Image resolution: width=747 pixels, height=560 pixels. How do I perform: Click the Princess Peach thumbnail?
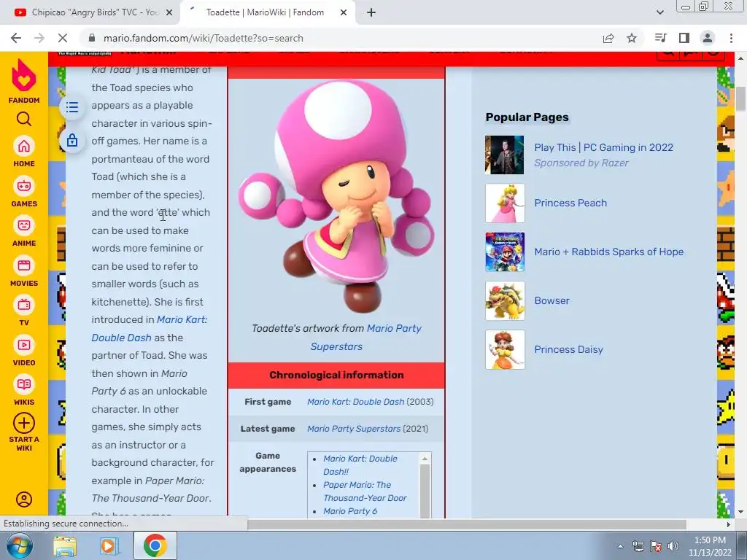click(505, 203)
